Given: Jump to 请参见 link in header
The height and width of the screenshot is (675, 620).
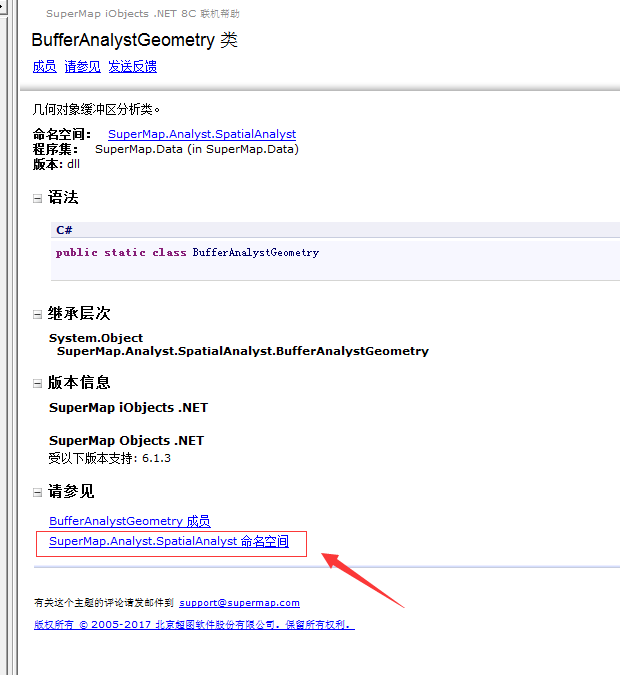Looking at the screenshot, I should 82,67.
